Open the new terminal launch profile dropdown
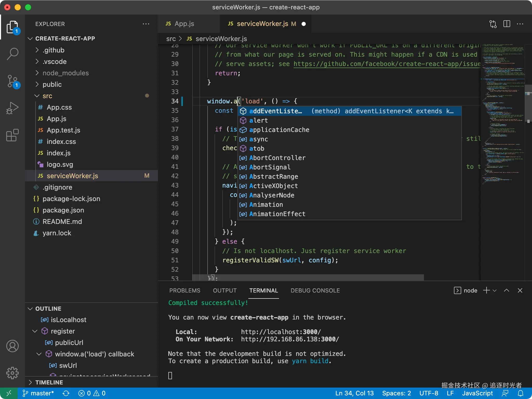532x399 pixels. [x=495, y=290]
